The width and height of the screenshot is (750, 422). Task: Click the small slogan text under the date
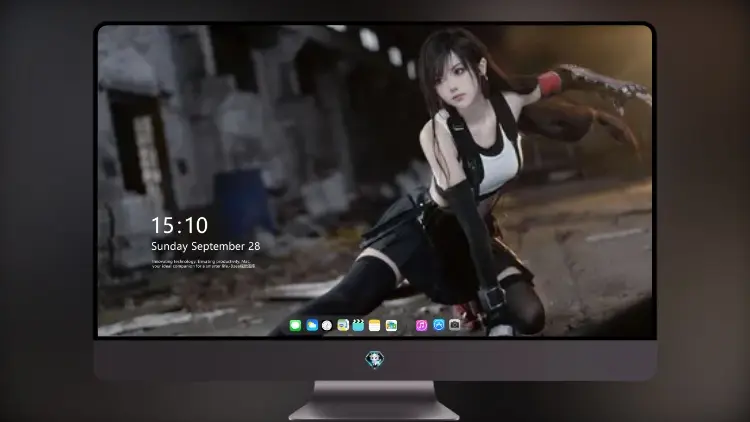203,264
